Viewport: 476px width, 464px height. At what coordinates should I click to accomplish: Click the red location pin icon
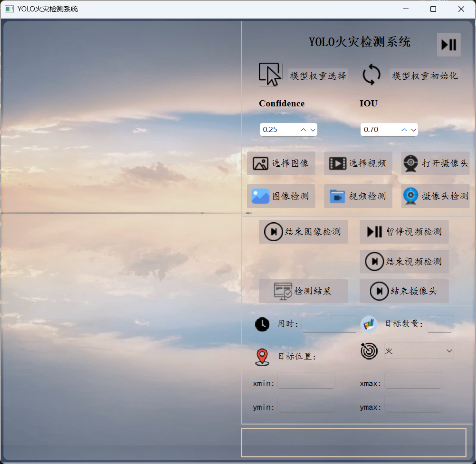click(x=262, y=357)
